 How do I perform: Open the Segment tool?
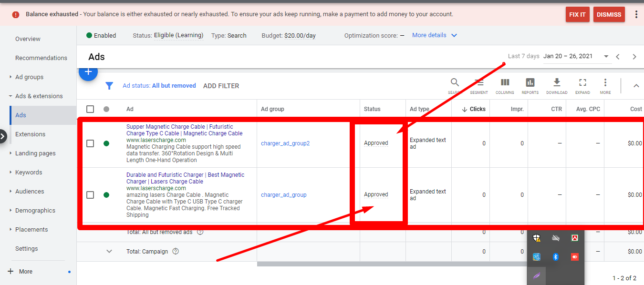479,83
